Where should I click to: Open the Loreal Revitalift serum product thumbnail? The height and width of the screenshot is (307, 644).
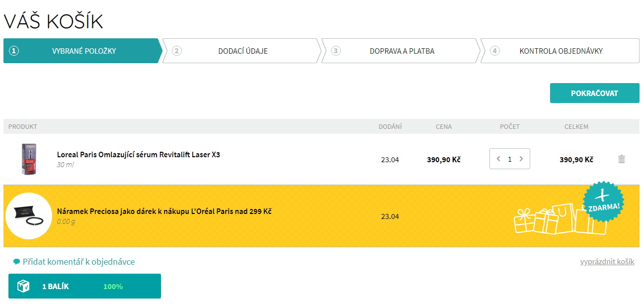pyautogui.click(x=29, y=159)
